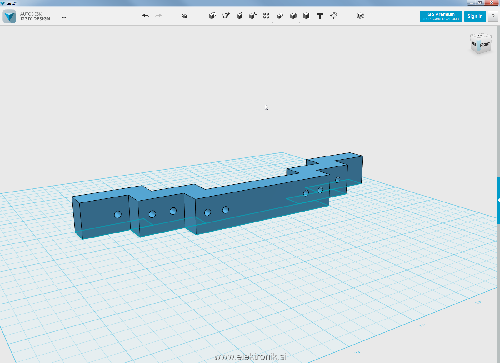This screenshot has height=363, width=500.
Task: Open the Construct tool icon
Action: (239, 16)
